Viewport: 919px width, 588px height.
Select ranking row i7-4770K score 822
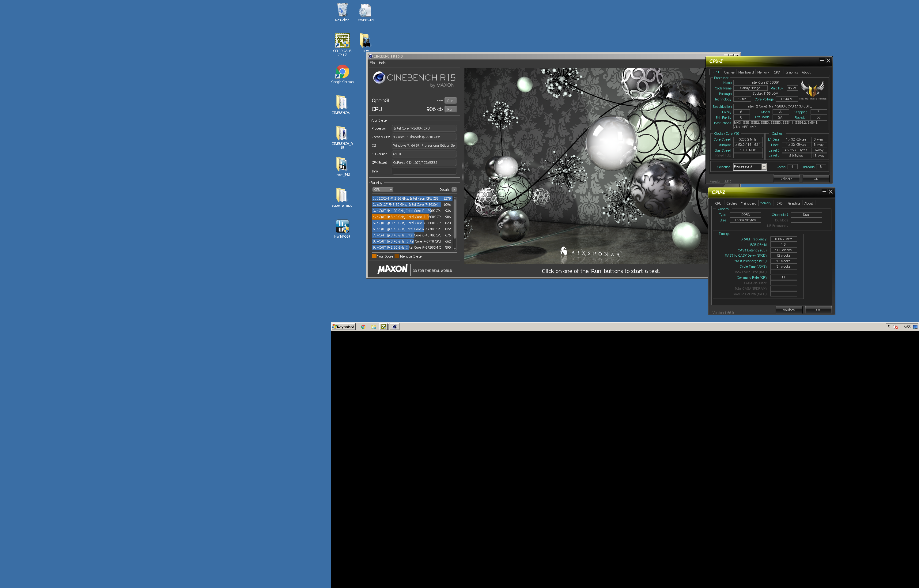pyautogui.click(x=412, y=229)
